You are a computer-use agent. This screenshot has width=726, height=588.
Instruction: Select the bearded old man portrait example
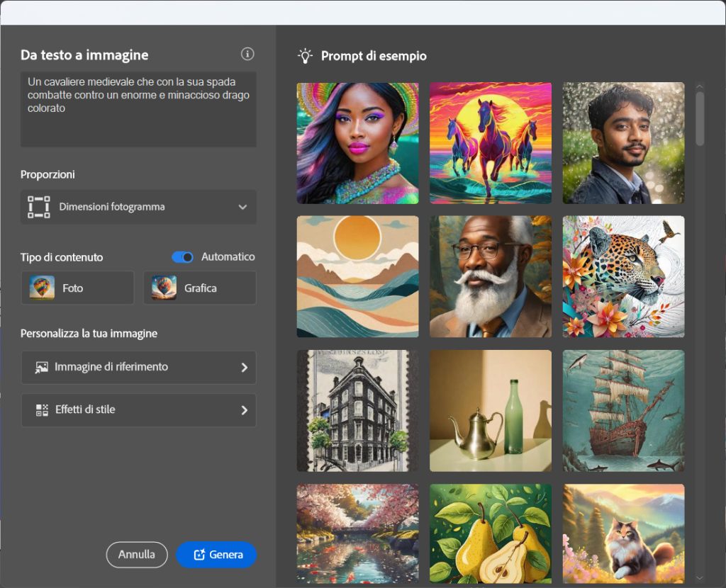491,276
